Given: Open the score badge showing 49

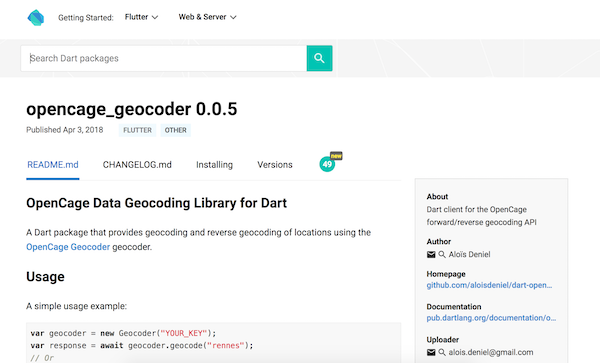Looking at the screenshot, I should pyautogui.click(x=328, y=164).
